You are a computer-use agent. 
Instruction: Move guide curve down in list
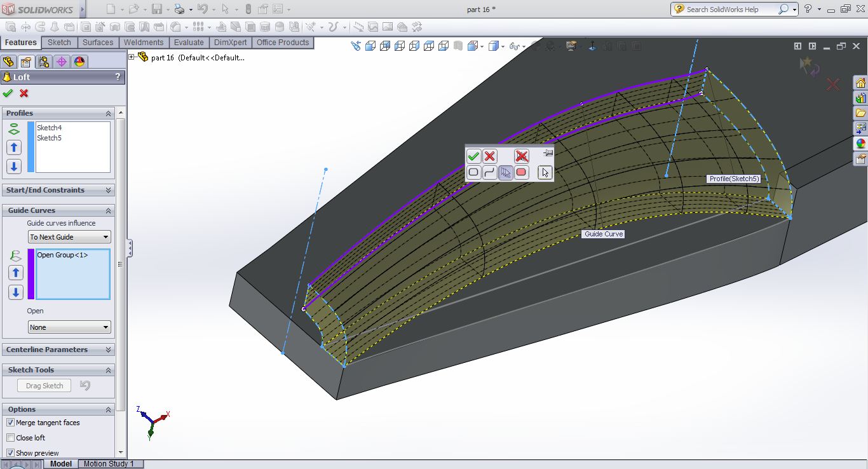click(15, 292)
